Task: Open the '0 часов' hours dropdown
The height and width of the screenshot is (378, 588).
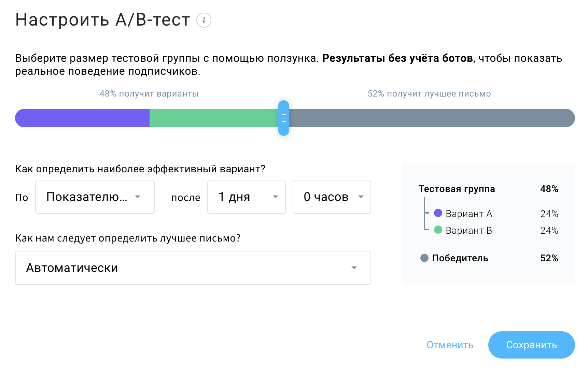Action: [331, 197]
